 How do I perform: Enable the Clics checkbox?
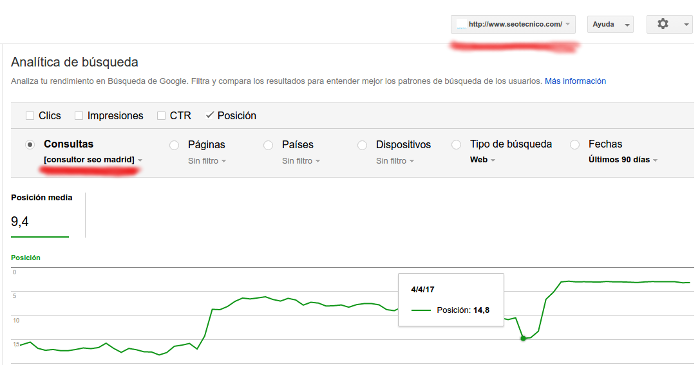click(x=30, y=116)
